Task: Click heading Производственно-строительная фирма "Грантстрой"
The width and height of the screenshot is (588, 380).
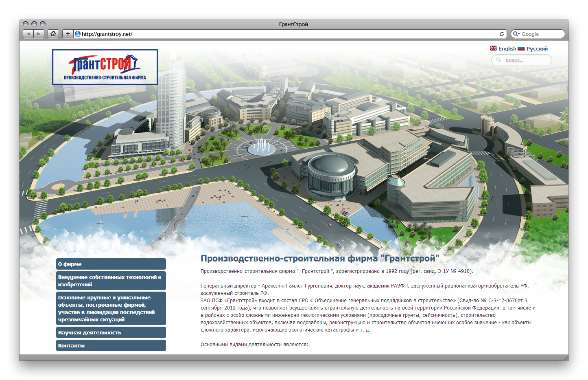Action: pyautogui.click(x=320, y=258)
